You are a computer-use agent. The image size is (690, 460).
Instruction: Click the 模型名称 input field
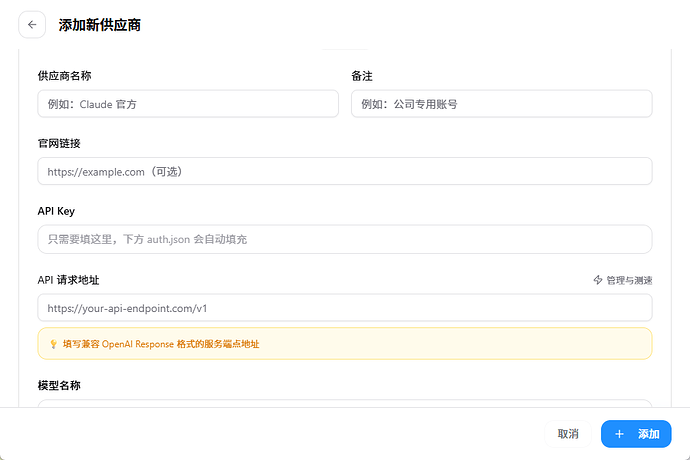(x=345, y=403)
